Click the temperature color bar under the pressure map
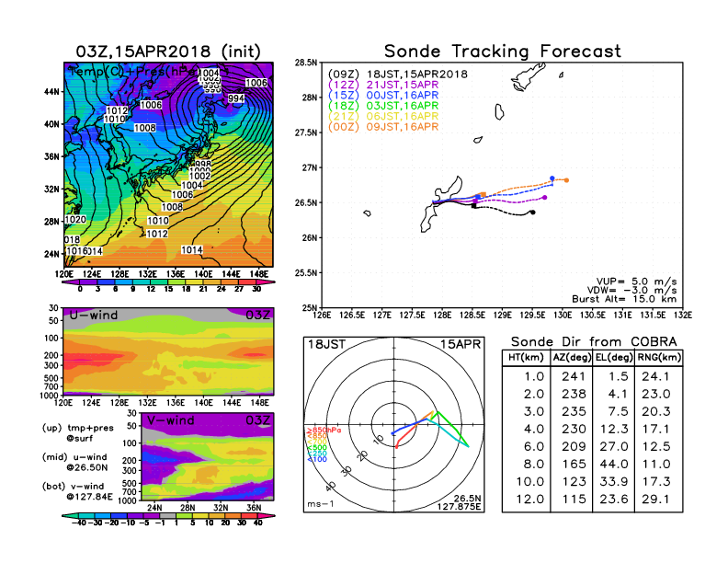The width and height of the screenshot is (728, 563). 169,281
